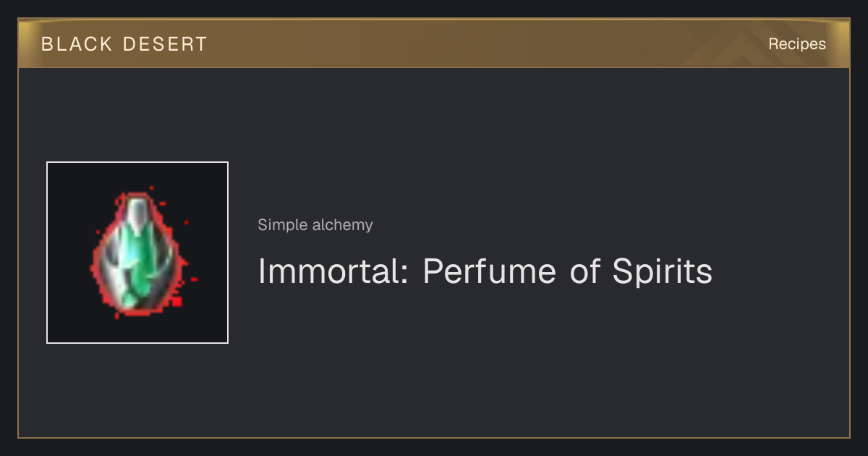Image resolution: width=868 pixels, height=456 pixels.
Task: Click the white frame around the item image
Action: (x=47, y=253)
